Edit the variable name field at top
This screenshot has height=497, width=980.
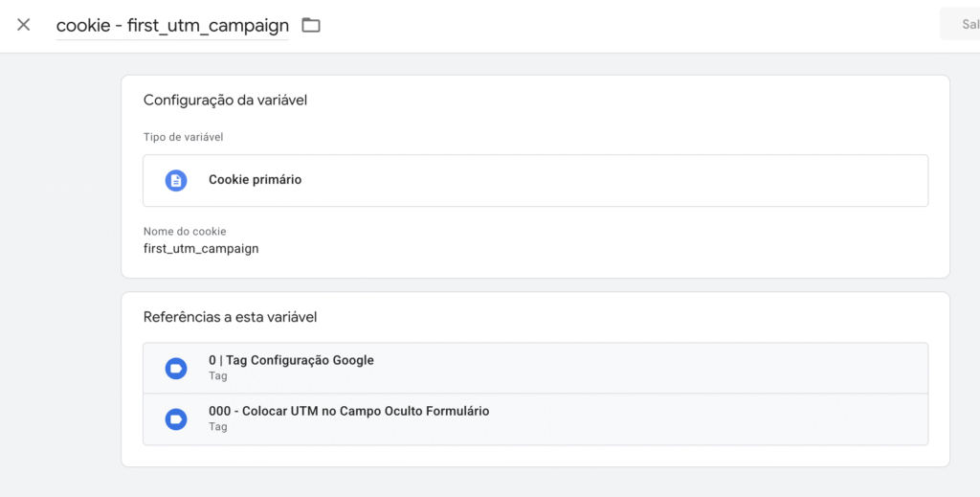tap(172, 26)
